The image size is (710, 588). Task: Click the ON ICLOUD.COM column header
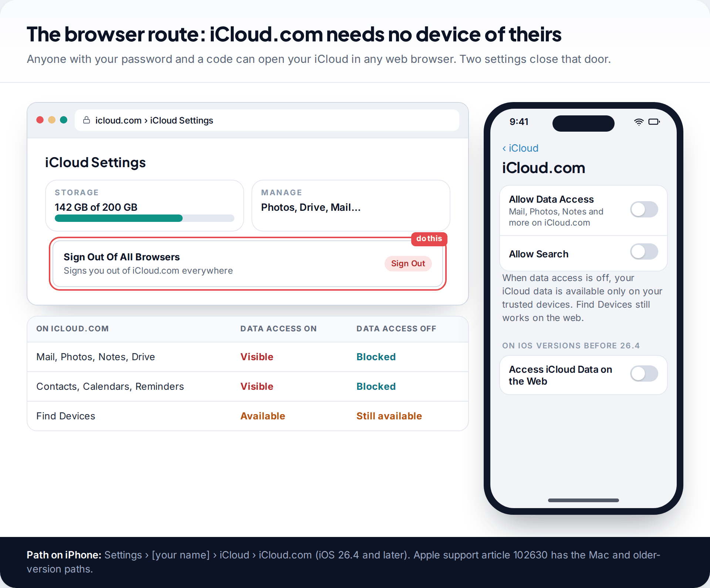coord(72,329)
